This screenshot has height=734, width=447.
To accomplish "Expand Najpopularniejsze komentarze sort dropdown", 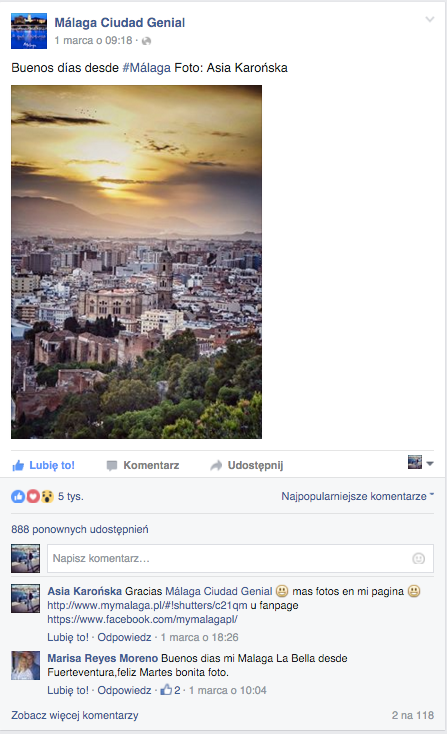I will tap(358, 496).
